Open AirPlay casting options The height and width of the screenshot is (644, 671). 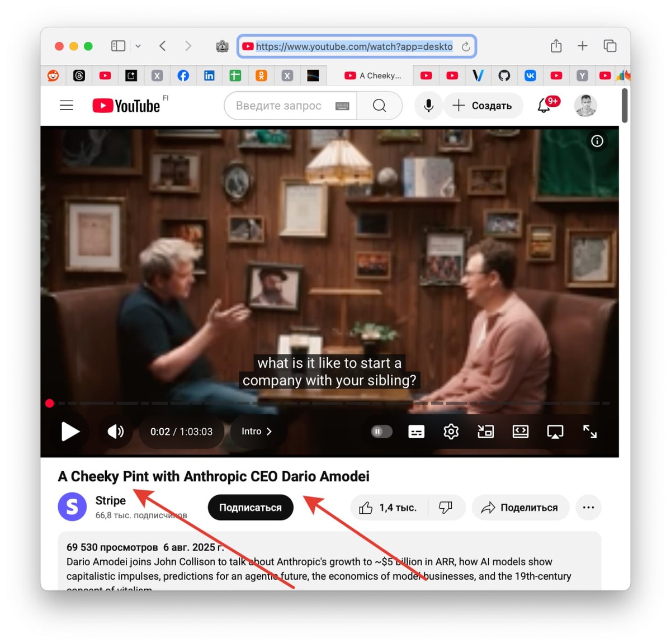coord(555,432)
